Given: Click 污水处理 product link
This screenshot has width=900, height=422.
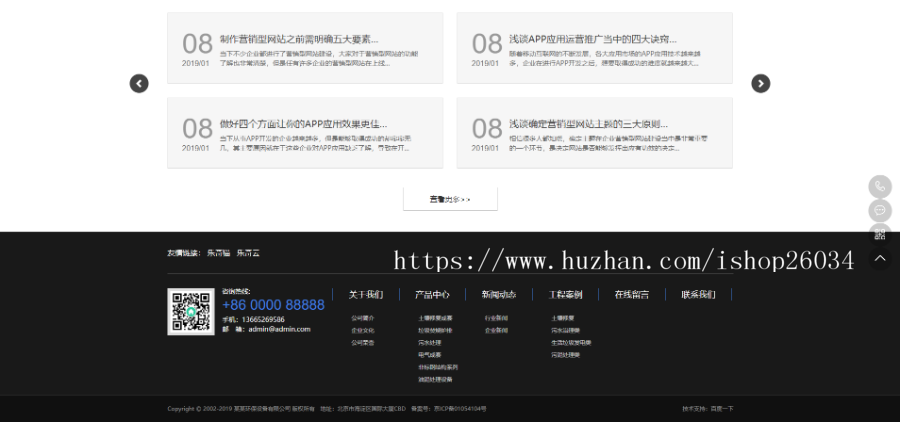Looking at the screenshot, I should tap(429, 343).
